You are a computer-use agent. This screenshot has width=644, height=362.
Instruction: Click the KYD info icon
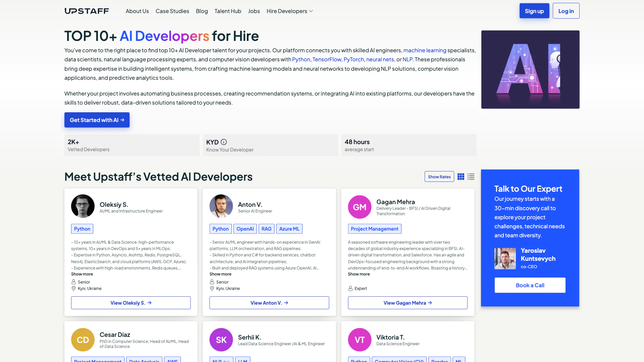point(224,142)
